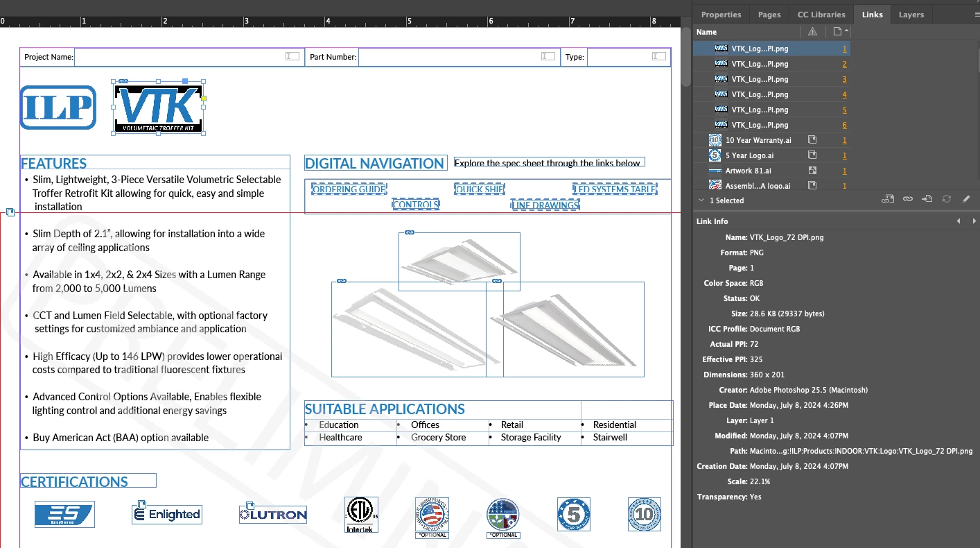Screen dimensions: 980x548
Task: Show next link in Link Info
Action: click(x=974, y=221)
